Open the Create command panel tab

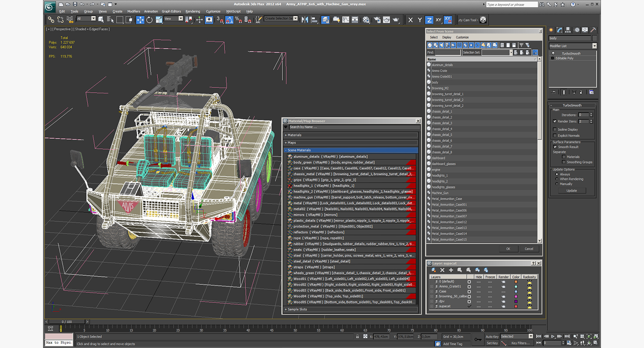(551, 30)
